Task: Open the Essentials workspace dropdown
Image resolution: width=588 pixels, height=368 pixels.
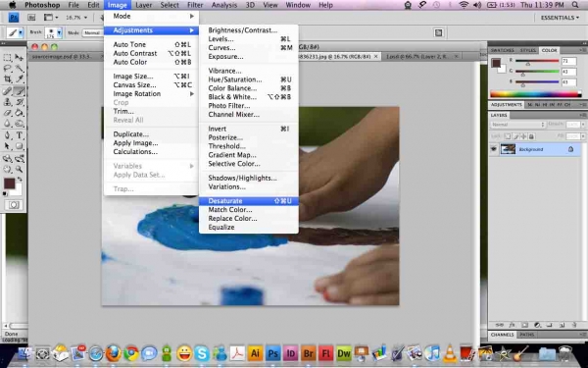Action: pos(560,18)
